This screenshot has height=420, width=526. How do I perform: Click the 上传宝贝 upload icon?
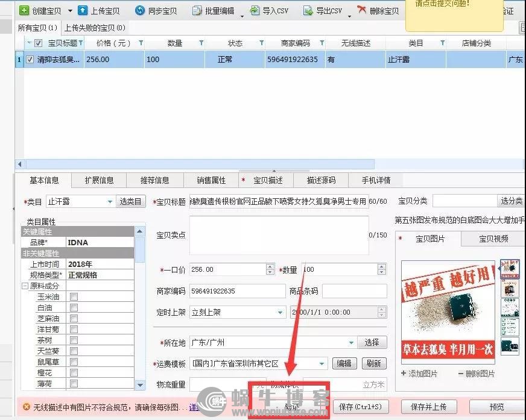(x=83, y=10)
